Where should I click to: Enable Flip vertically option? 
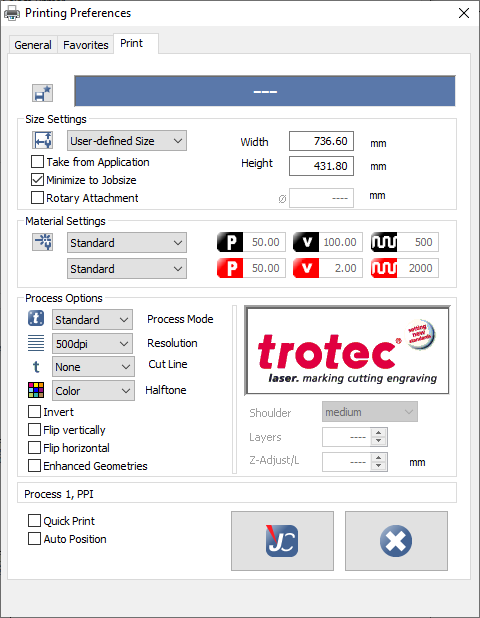pos(34,430)
